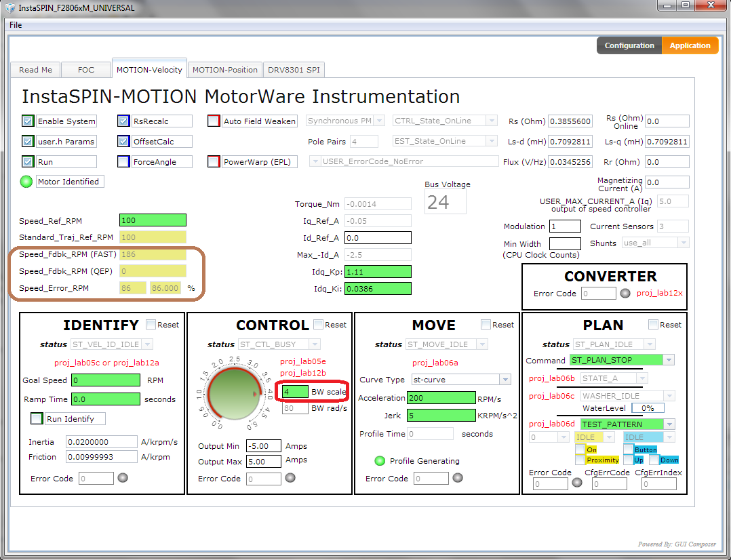731x560 pixels.
Task: Check the PLAN Reset checkbox
Action: tap(653, 324)
